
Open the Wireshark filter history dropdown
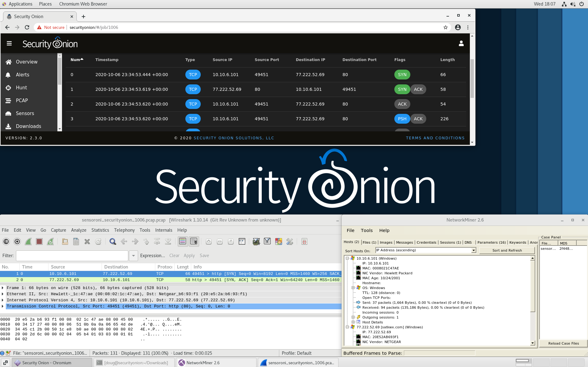(133, 256)
